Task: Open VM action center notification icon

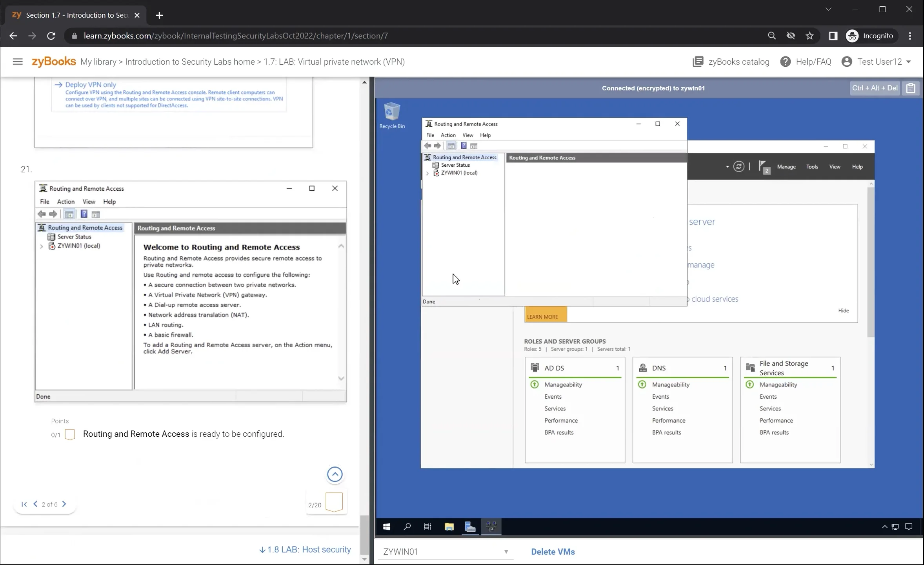Action: pos(909,527)
